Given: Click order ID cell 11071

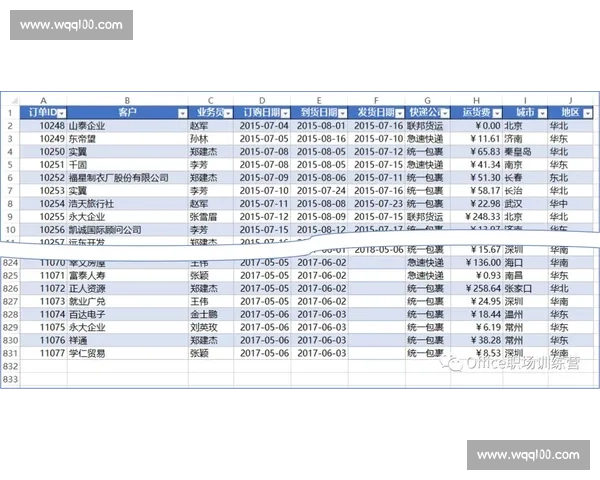Looking at the screenshot, I should coord(44,276).
